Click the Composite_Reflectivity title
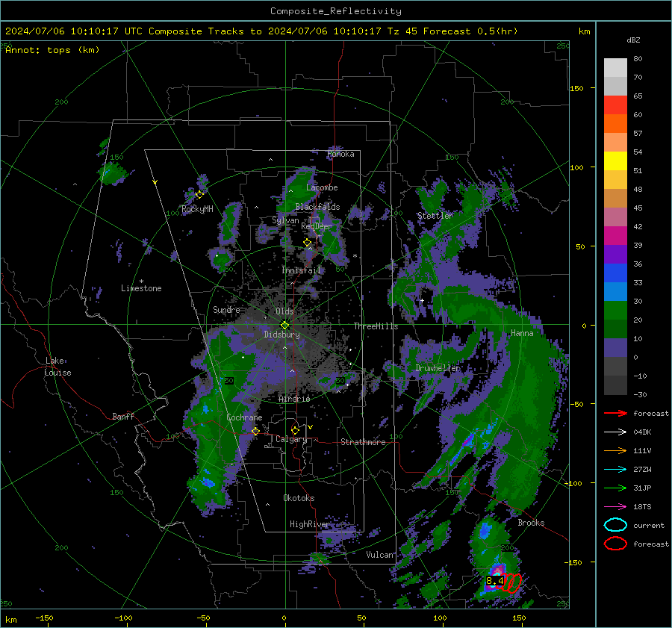This screenshot has width=672, height=628. 336,11
